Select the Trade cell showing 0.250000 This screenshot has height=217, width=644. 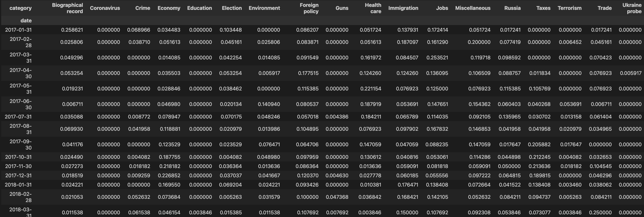pos(600,213)
